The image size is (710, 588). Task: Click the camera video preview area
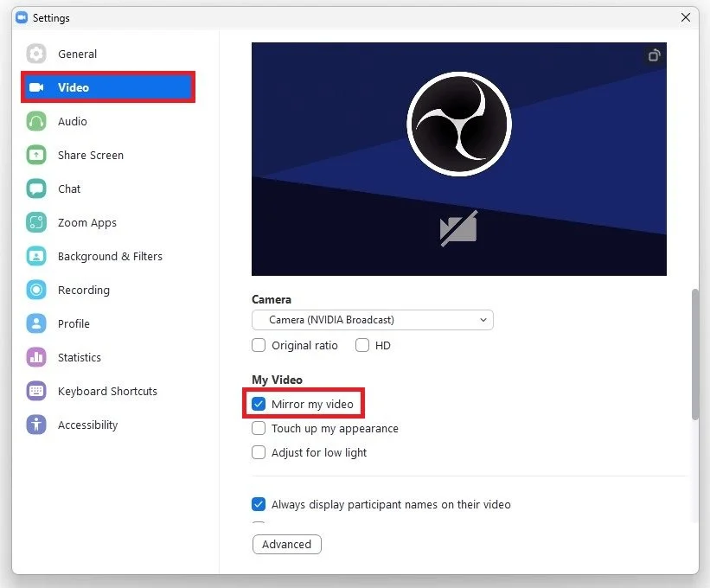458,158
